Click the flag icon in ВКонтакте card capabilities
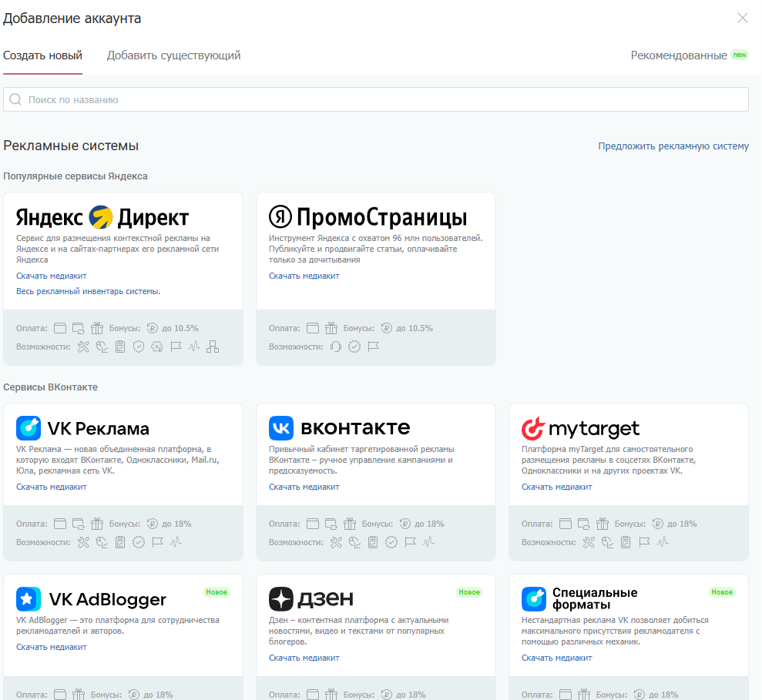This screenshot has height=700, width=762. tap(410, 542)
